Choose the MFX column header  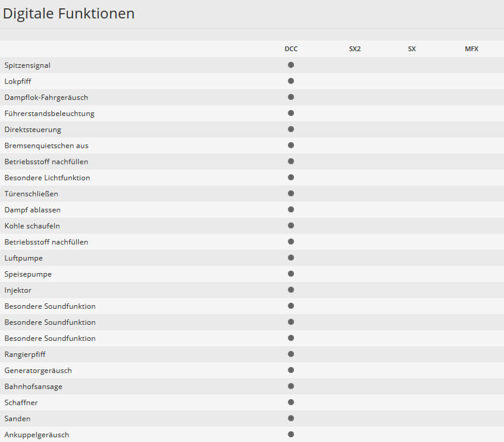(471, 49)
